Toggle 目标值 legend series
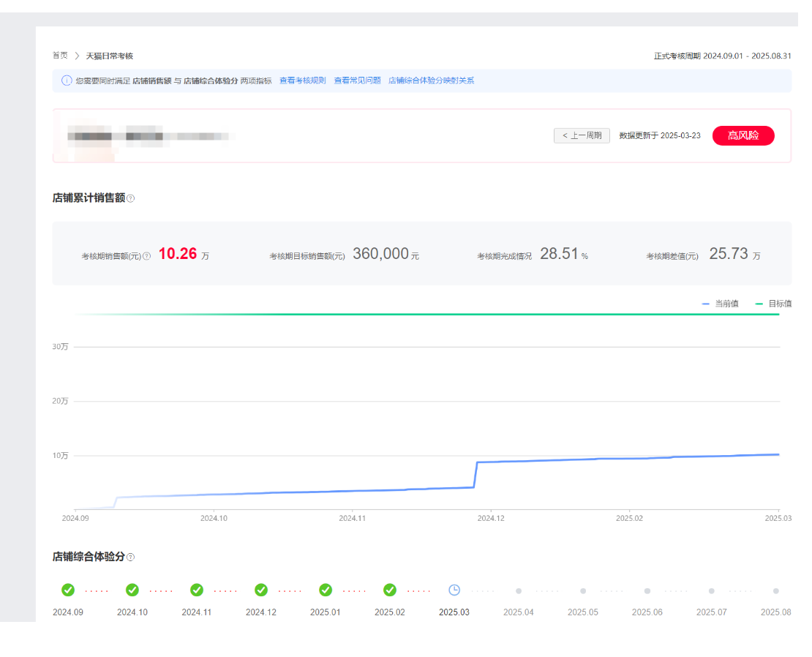The image size is (812, 657). [x=773, y=304]
